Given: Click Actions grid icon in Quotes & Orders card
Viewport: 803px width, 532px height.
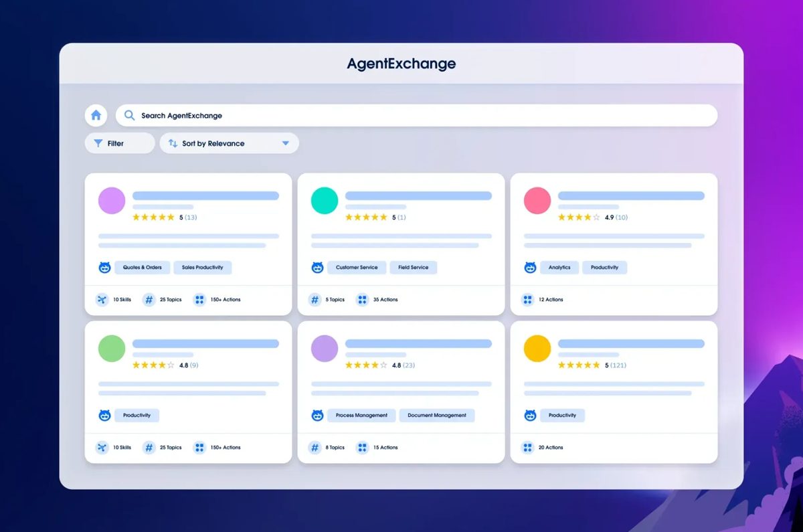Looking at the screenshot, I should click(199, 300).
